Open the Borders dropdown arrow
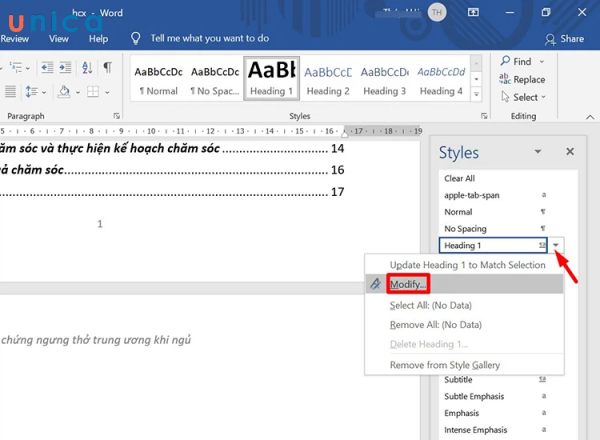Screen dimensions: 600x440 point(108,92)
